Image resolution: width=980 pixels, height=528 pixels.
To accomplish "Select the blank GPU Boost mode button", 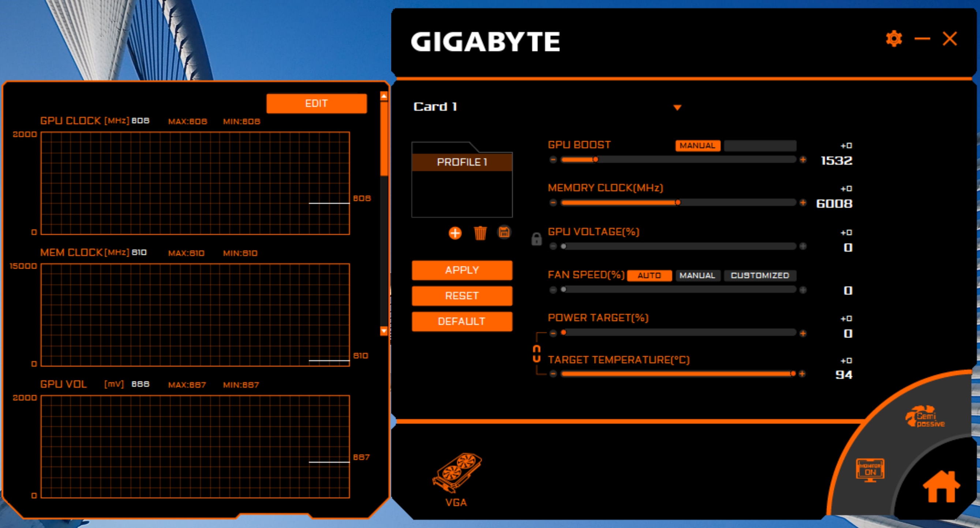I will click(x=760, y=146).
